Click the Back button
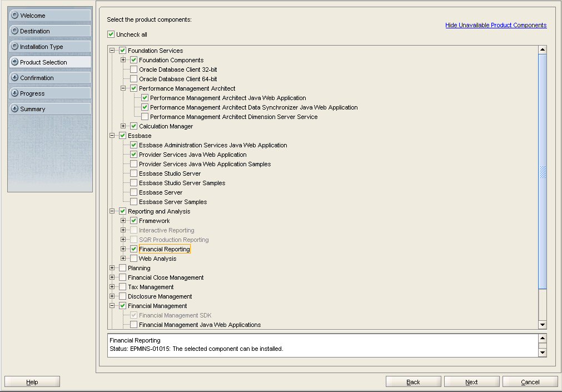The image size is (562, 392). (413, 382)
